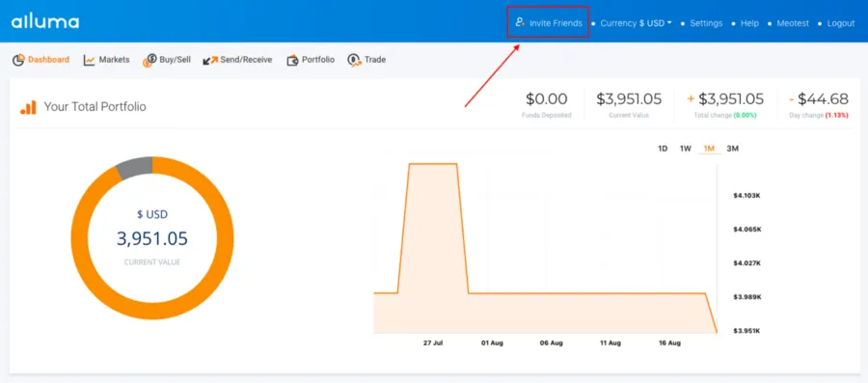Expand the Currency $ USD dropdown
The width and height of the screenshot is (868, 383).
637,23
